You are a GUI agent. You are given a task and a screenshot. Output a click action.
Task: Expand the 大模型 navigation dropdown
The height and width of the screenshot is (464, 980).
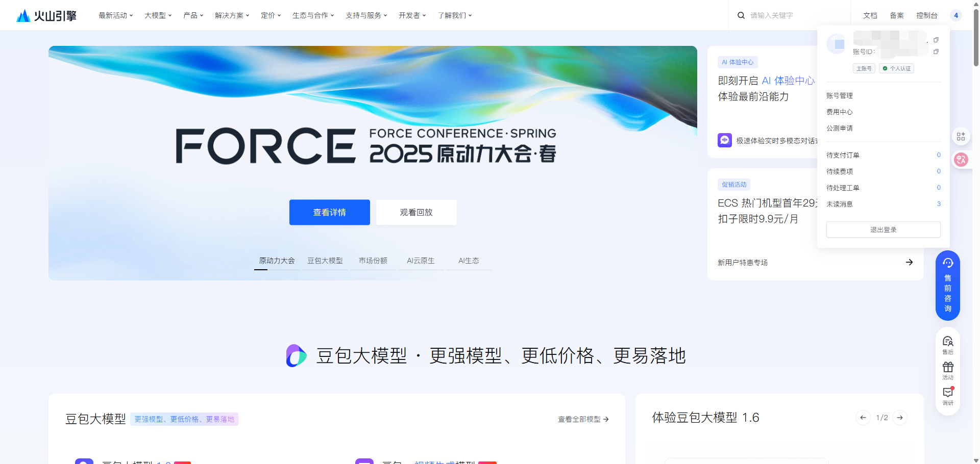158,15
